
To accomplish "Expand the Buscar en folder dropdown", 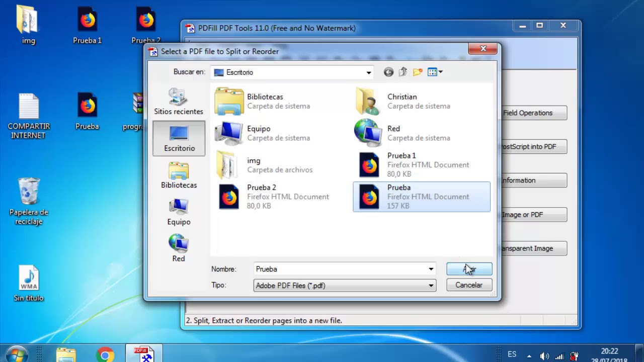I will 368,72.
